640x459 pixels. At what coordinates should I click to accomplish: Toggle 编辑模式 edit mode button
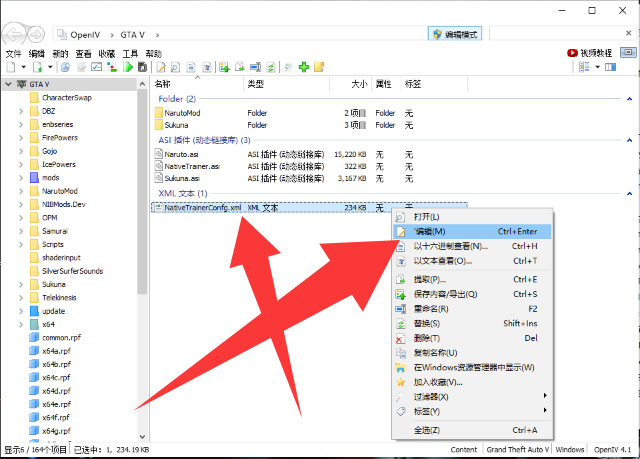[x=455, y=34]
